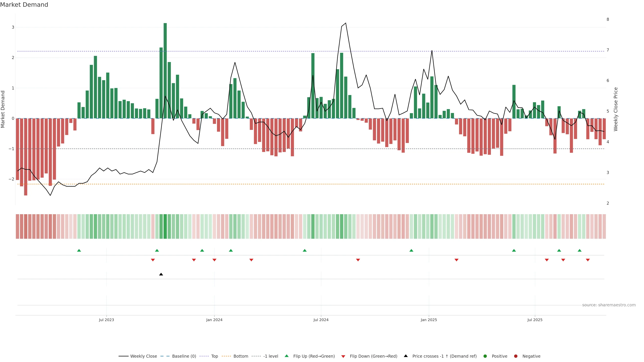Click the leftmost red Flip Down chart marker
The image size is (644, 362).
click(x=153, y=260)
